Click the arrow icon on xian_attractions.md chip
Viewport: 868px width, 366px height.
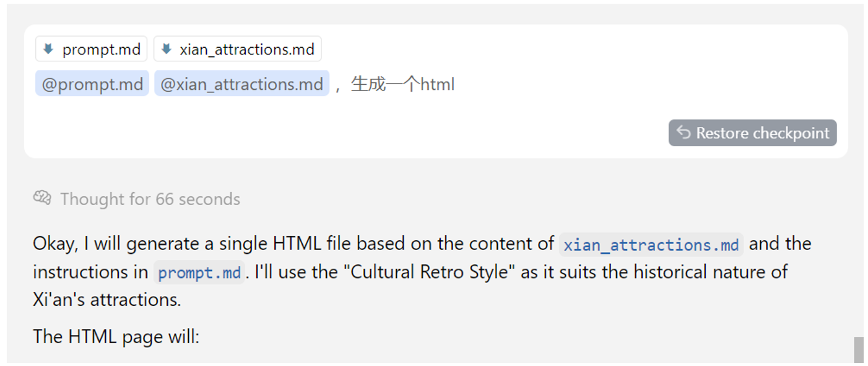pos(166,49)
